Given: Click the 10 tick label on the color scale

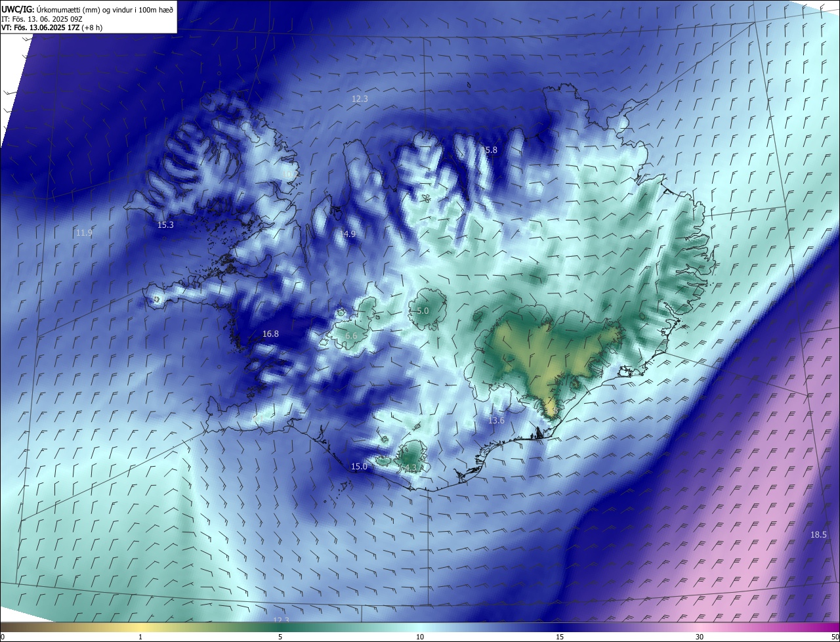Looking at the screenshot, I should pyautogui.click(x=420, y=637).
